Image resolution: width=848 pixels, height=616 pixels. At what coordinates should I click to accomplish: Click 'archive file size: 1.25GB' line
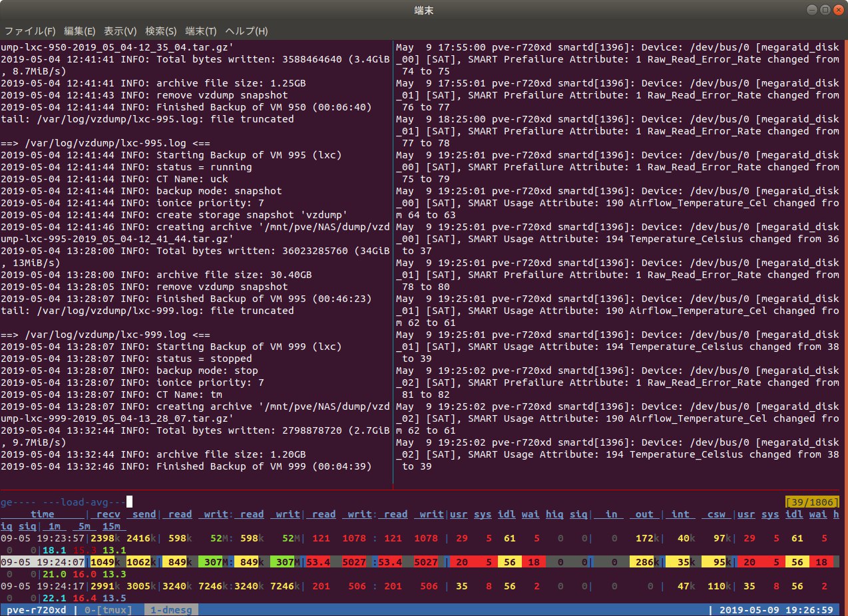point(153,83)
